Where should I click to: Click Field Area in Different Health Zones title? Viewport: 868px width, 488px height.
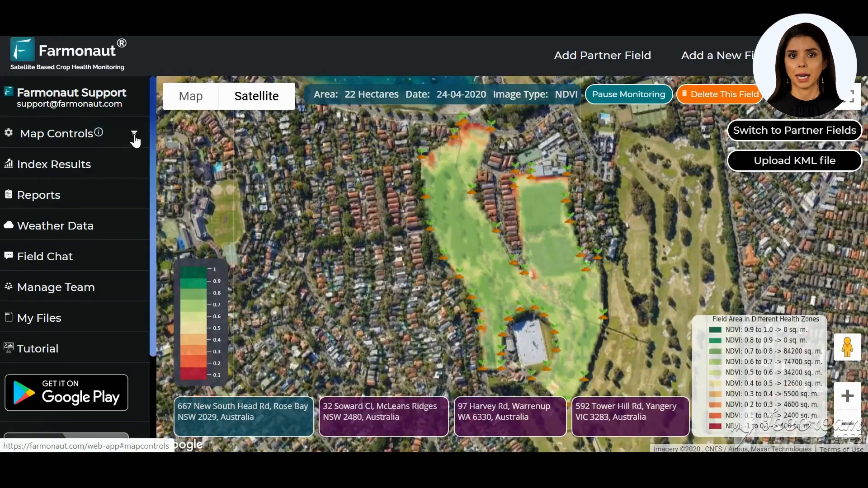tap(766, 319)
